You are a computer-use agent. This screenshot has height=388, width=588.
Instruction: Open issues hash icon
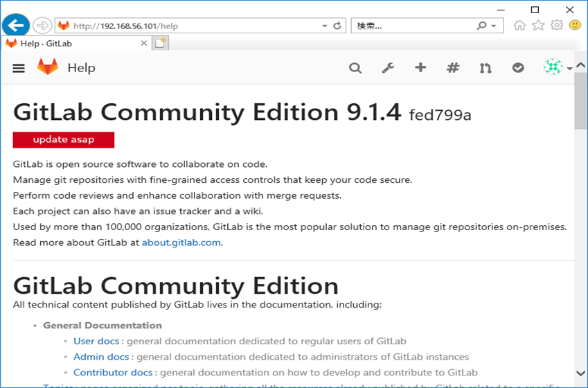[453, 68]
